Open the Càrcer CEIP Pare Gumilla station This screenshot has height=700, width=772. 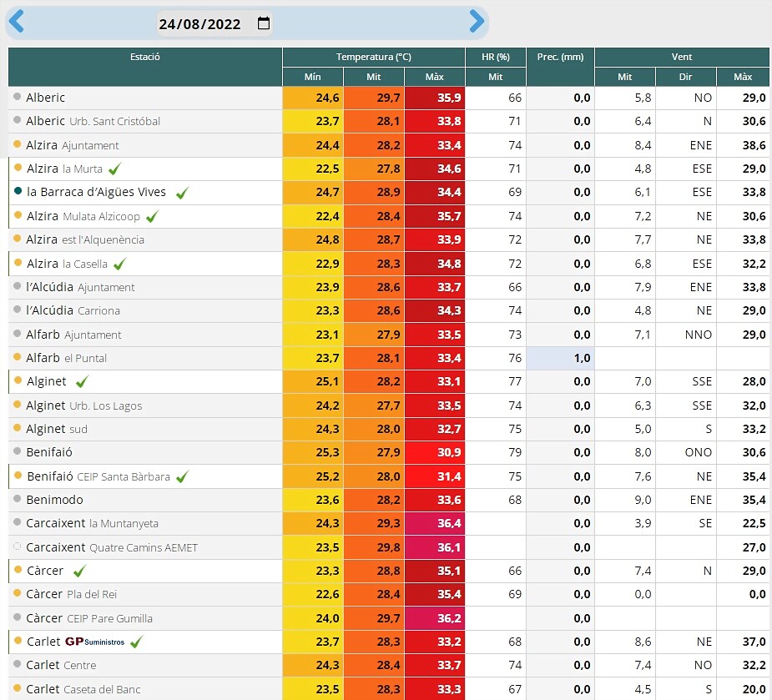point(89,618)
